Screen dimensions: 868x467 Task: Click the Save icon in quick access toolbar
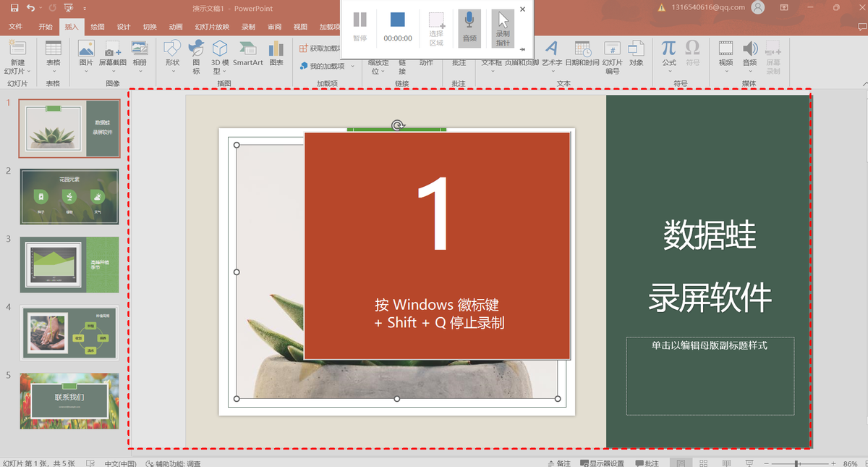pos(14,7)
